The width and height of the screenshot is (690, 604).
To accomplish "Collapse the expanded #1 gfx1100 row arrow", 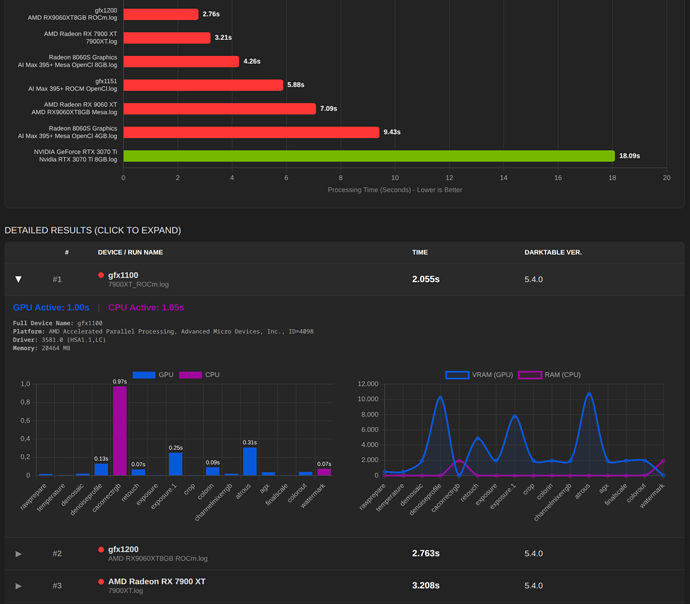I will pyautogui.click(x=19, y=280).
